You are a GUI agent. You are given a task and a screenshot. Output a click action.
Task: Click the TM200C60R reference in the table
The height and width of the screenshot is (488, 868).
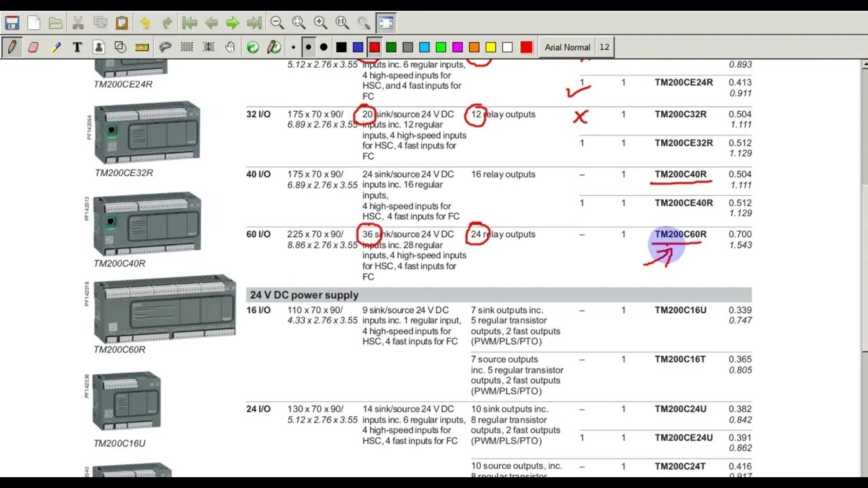point(680,235)
